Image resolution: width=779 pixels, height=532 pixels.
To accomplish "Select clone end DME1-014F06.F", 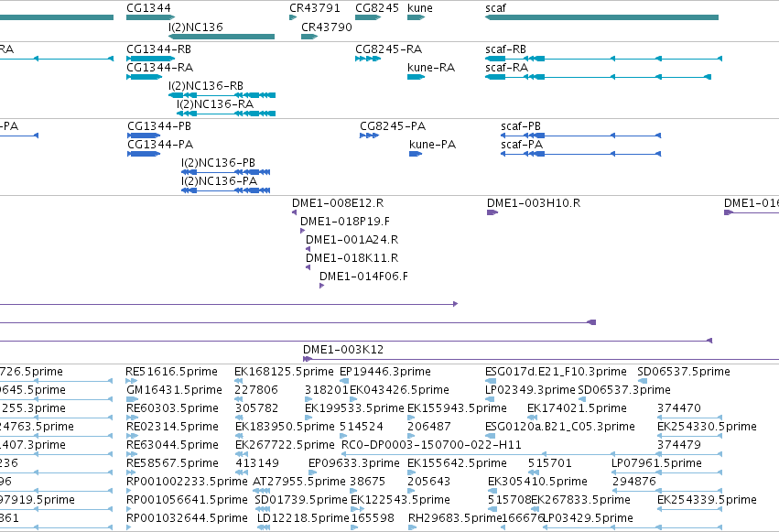I will (363, 277).
